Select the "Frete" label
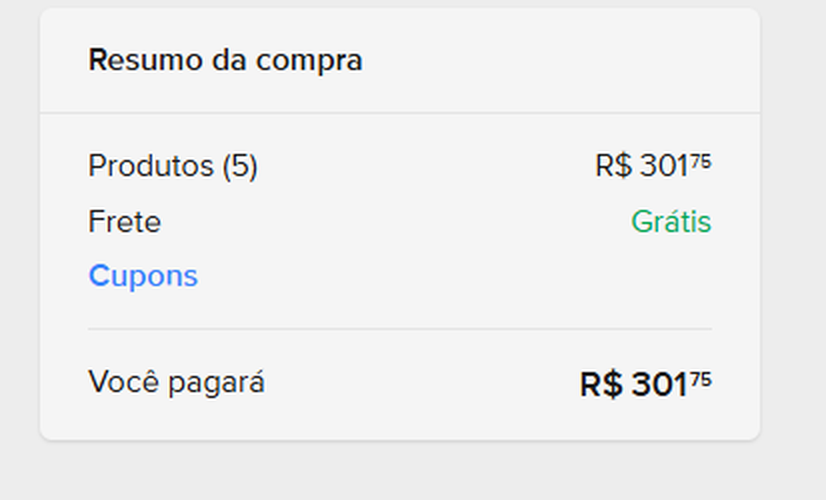The image size is (826, 500). [x=124, y=221]
